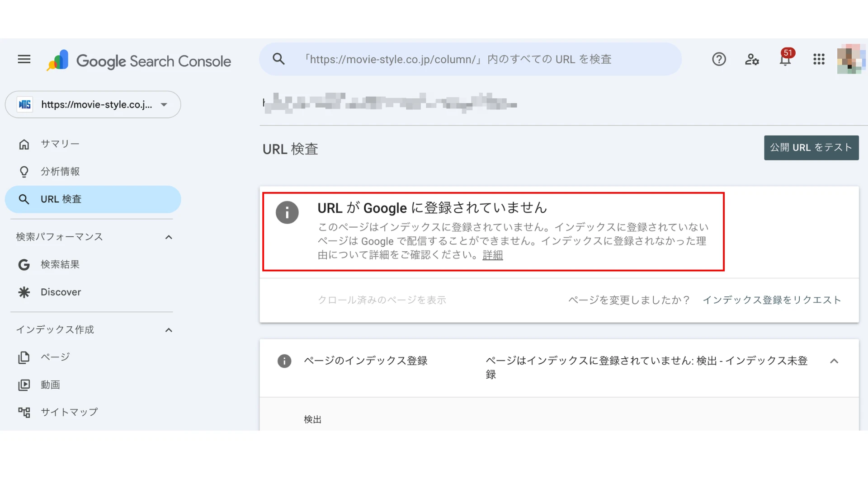868x488 pixels.
Task: Open the account profile avatar
Action: pos(850,59)
